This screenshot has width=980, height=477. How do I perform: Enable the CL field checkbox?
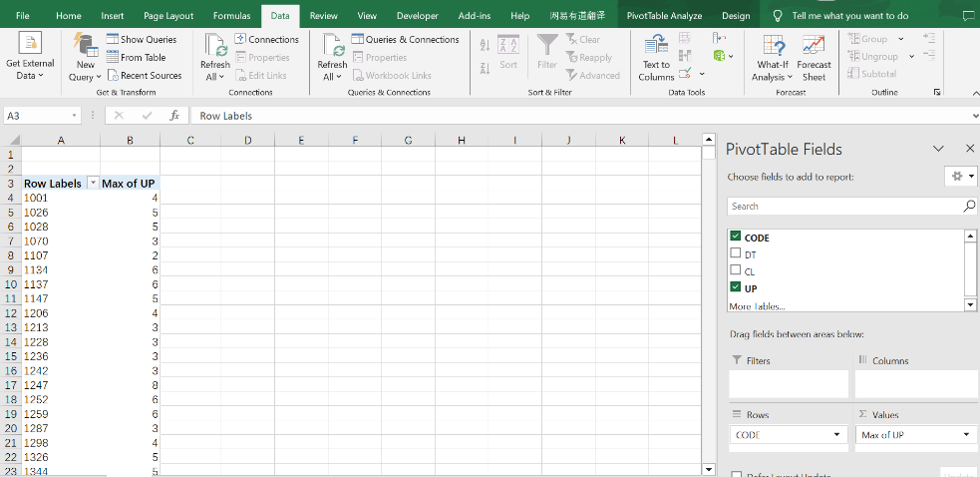click(736, 270)
